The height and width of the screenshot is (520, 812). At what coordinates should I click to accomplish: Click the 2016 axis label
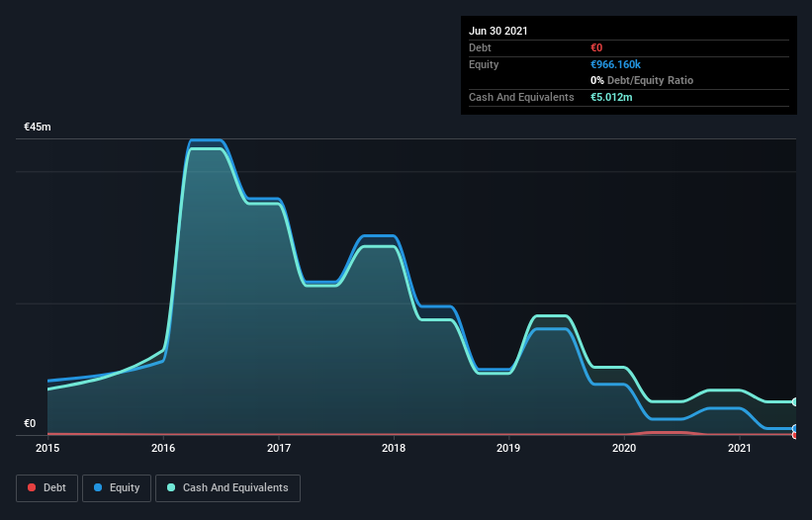point(163,448)
